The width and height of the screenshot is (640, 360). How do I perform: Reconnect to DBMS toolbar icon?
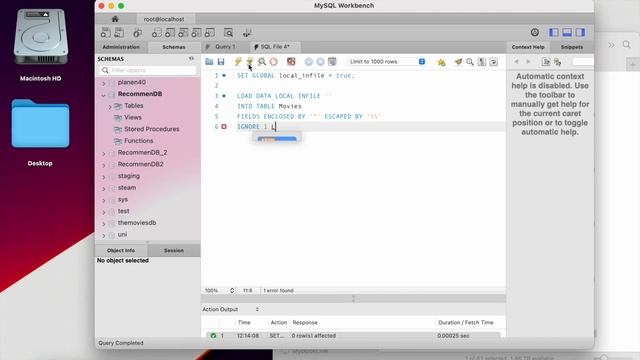click(247, 33)
